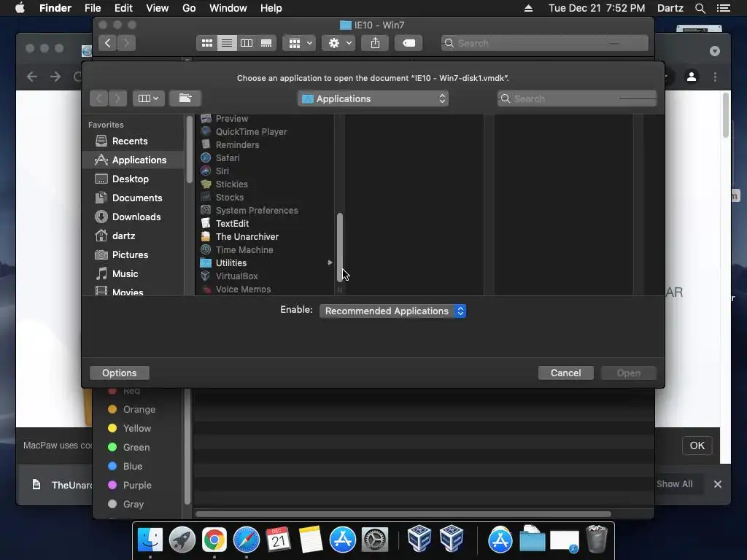Select icon view in the IE10 - Win7 Finder toolbar
Image resolution: width=747 pixels, height=560 pixels.
pos(206,43)
